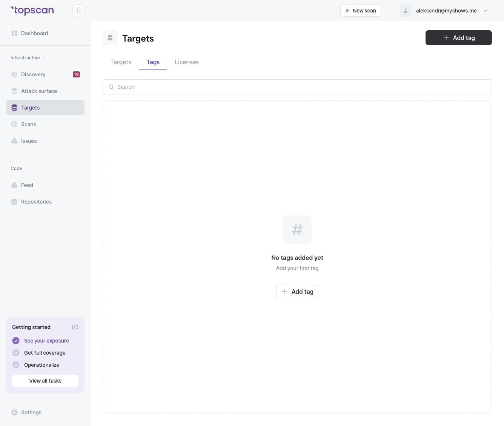Screen dimensions: 504x426
Task: Click the Targets header icon
Action: pyautogui.click(x=110, y=38)
